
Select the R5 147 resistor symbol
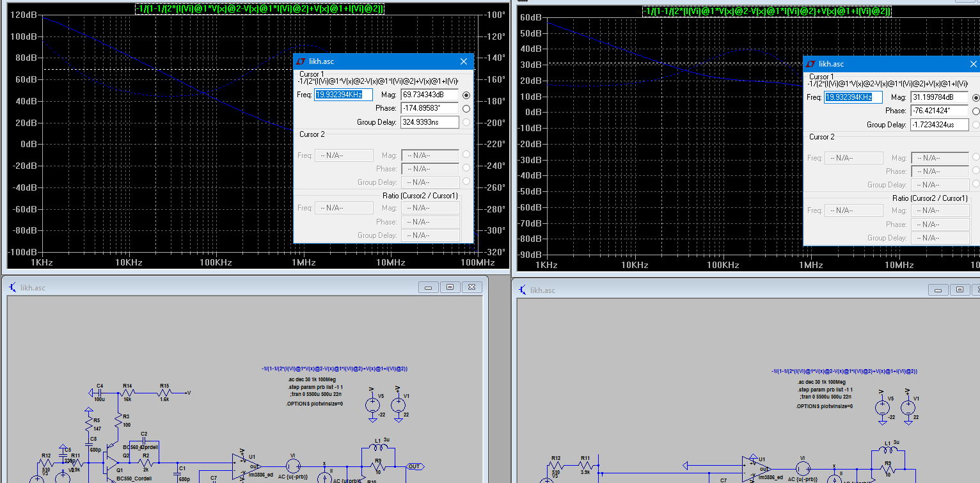[x=88, y=424]
